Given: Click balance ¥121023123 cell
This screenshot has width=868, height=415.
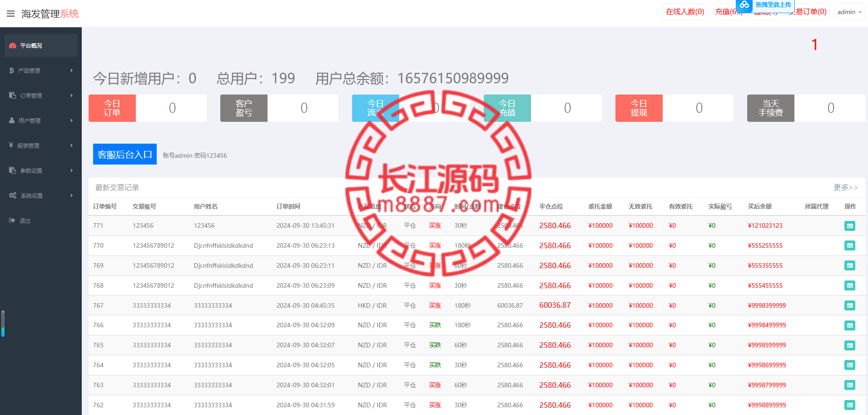Looking at the screenshot, I should [x=765, y=225].
